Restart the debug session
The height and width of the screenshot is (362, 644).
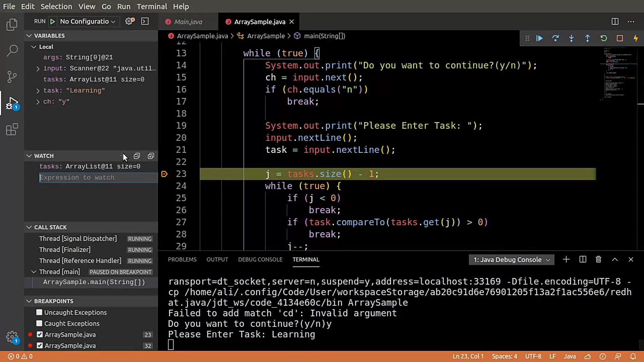pyautogui.click(x=604, y=39)
